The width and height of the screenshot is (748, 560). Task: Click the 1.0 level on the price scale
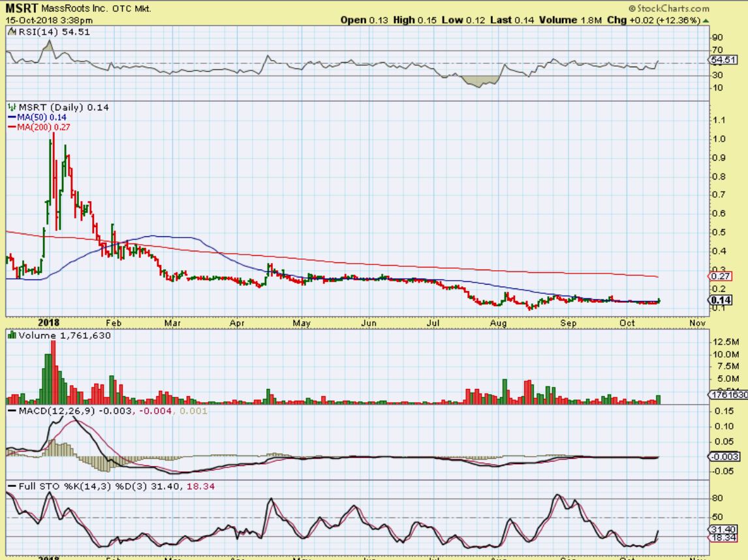coord(719,139)
